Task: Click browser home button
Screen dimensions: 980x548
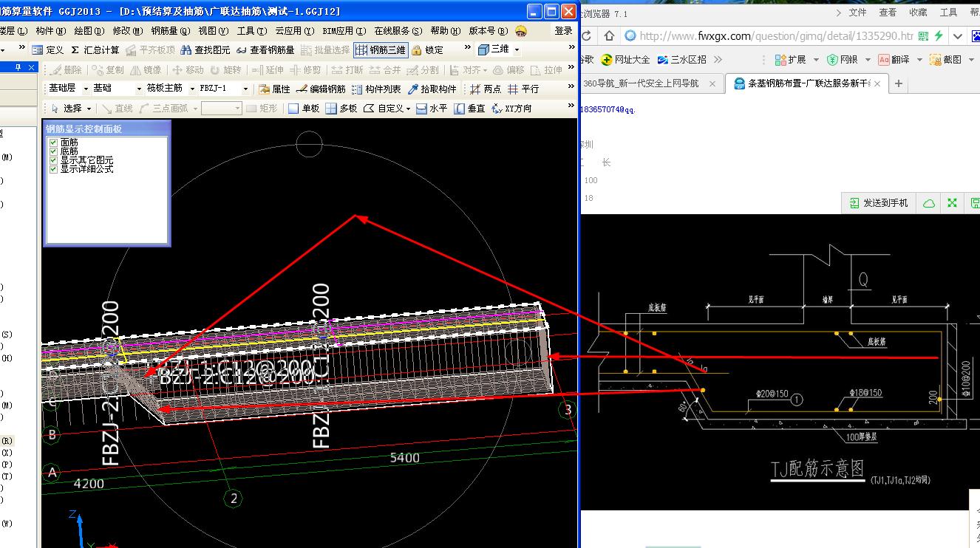Action: point(610,35)
